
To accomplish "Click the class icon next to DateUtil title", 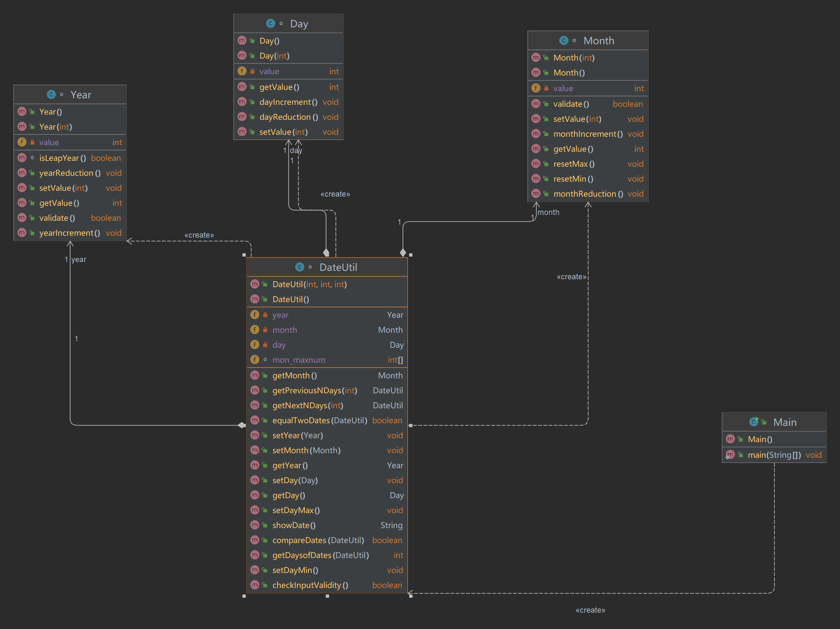I will (299, 267).
